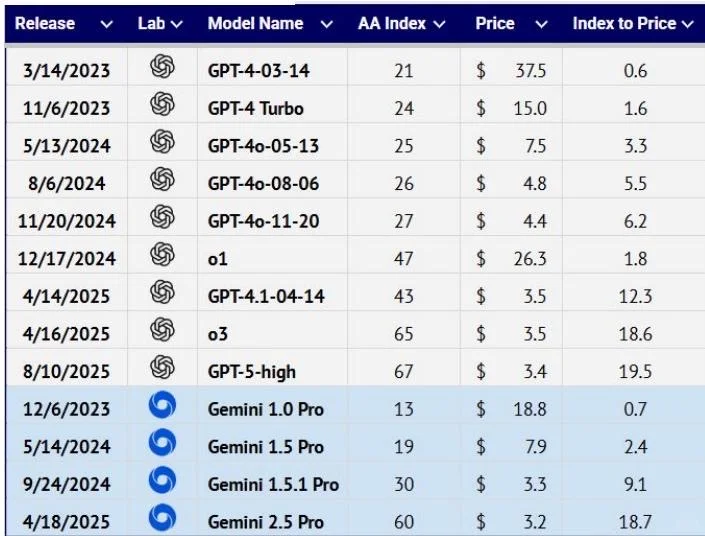Select the release date 12/6/2023
The image size is (705, 536).
[x=67, y=409]
